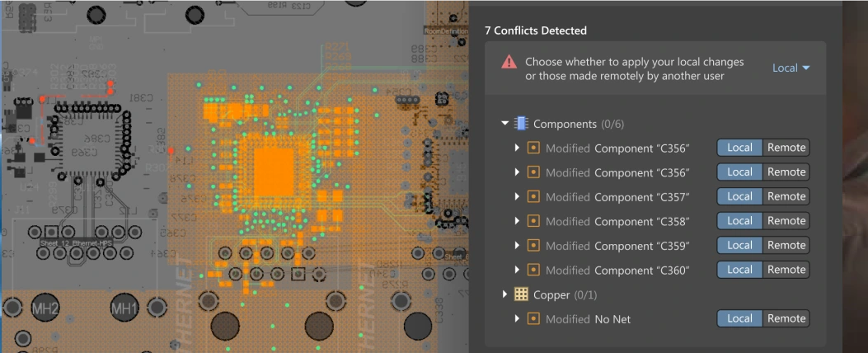Screen dimensions: 868x353
Task: Expand the Component C360 conflict details
Action: click(x=517, y=270)
